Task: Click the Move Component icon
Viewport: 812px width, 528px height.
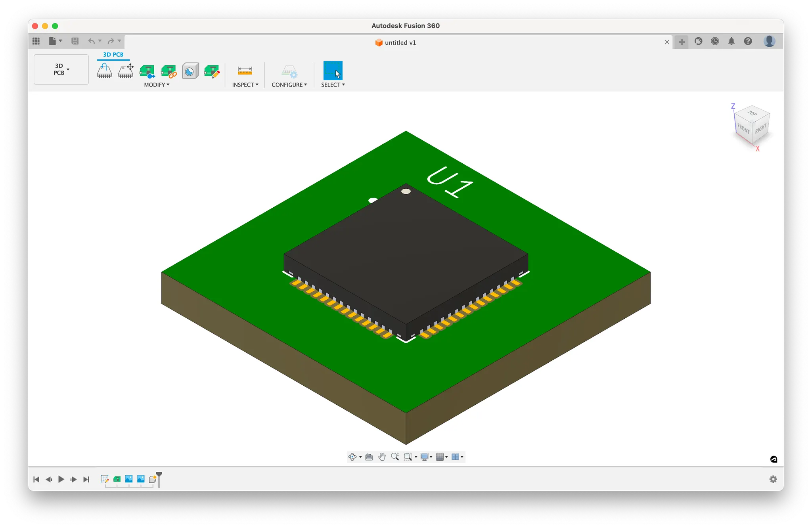Action: (126, 71)
